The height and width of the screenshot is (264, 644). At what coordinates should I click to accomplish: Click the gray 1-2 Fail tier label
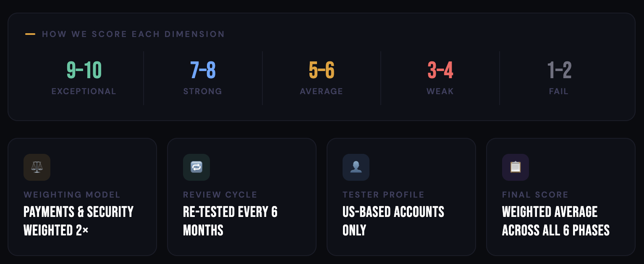(558, 91)
